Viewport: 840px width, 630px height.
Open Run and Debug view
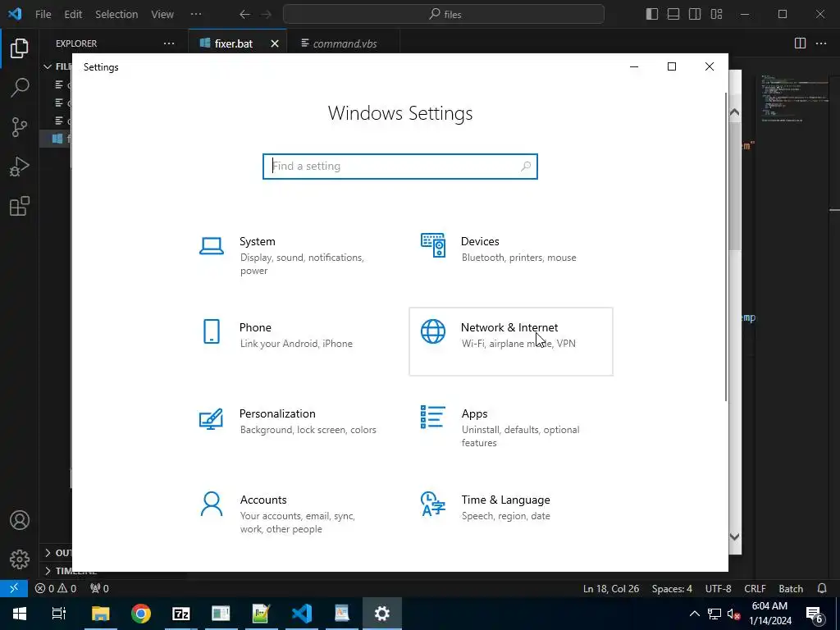[x=20, y=167]
